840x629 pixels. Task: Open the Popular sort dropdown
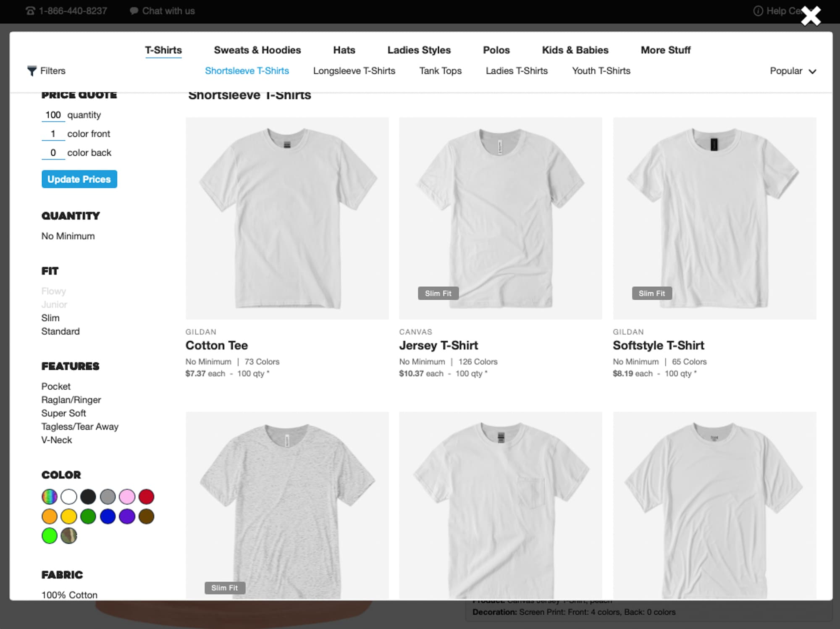[792, 71]
